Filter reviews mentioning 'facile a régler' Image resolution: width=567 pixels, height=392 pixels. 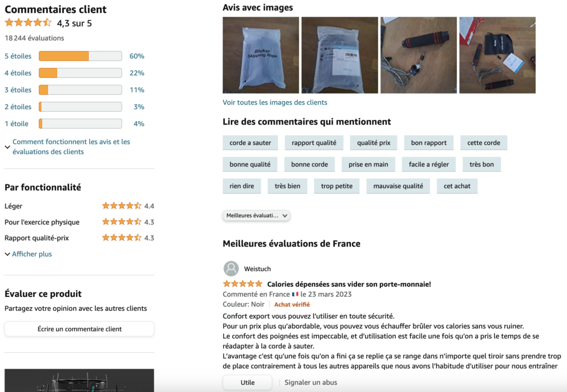click(x=429, y=164)
